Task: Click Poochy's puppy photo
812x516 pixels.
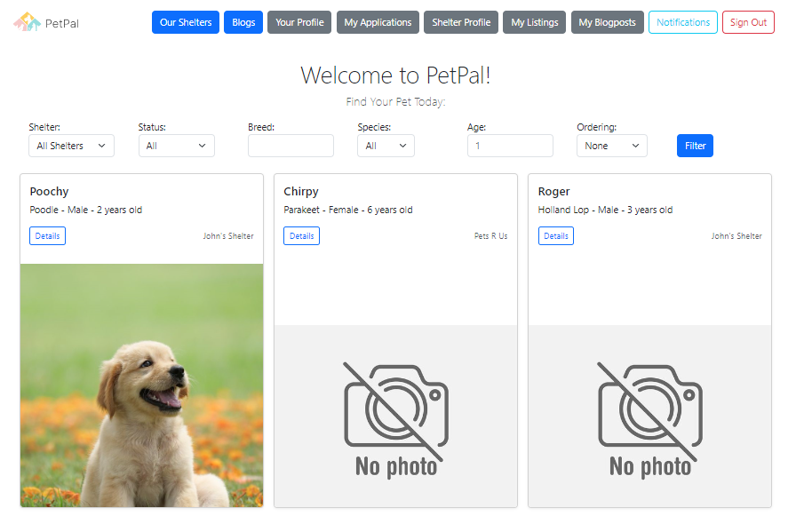Action: point(142,385)
